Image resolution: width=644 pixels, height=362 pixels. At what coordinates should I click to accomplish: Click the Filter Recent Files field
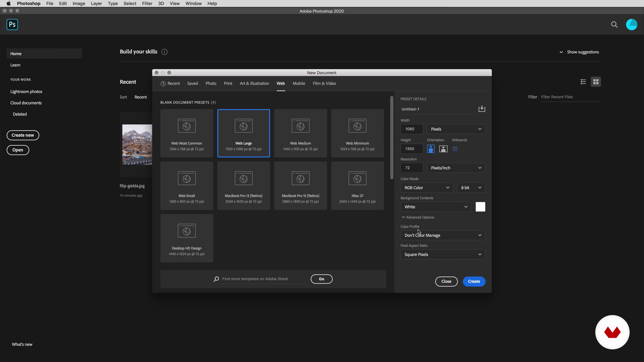click(x=571, y=97)
